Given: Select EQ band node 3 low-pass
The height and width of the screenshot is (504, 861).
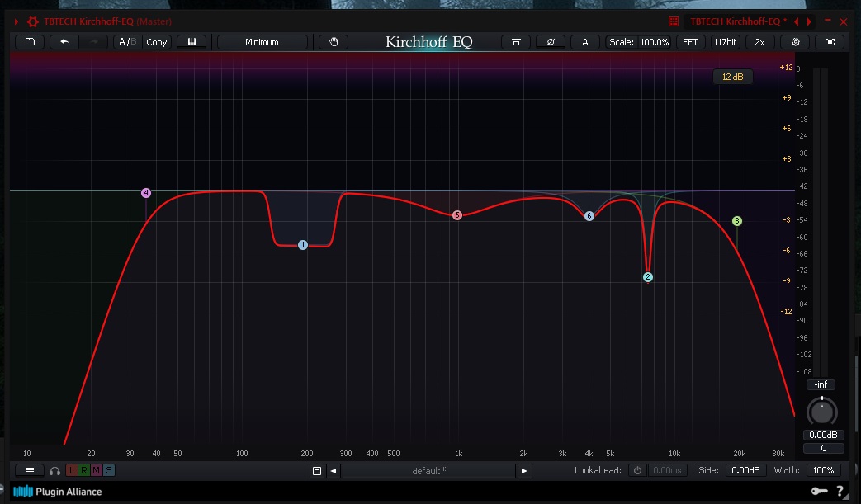Looking at the screenshot, I should pyautogui.click(x=737, y=220).
